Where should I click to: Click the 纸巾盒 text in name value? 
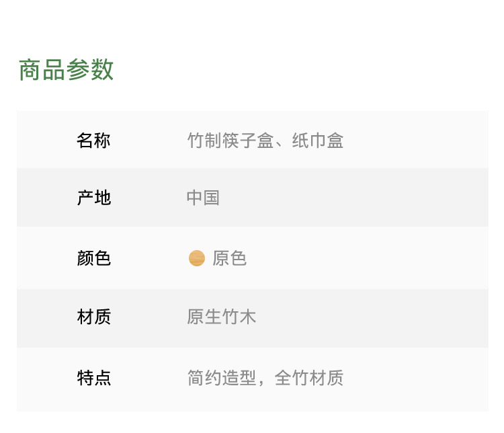(317, 141)
